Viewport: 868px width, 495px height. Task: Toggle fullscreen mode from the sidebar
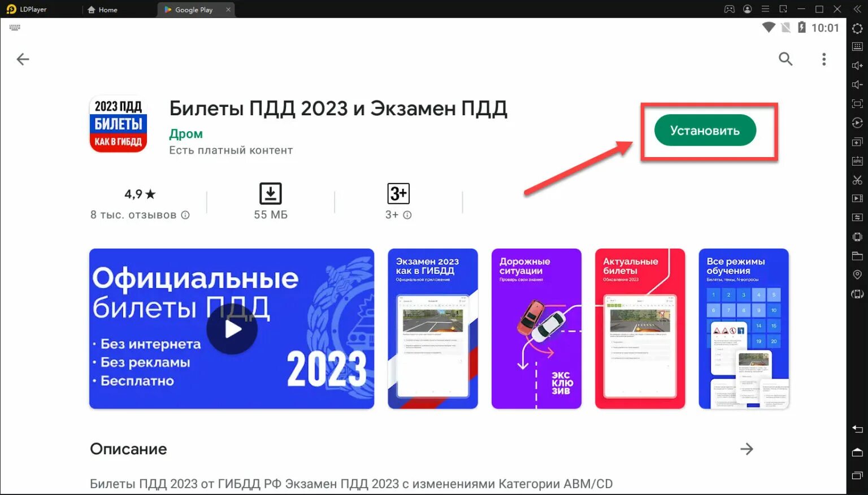tap(857, 104)
